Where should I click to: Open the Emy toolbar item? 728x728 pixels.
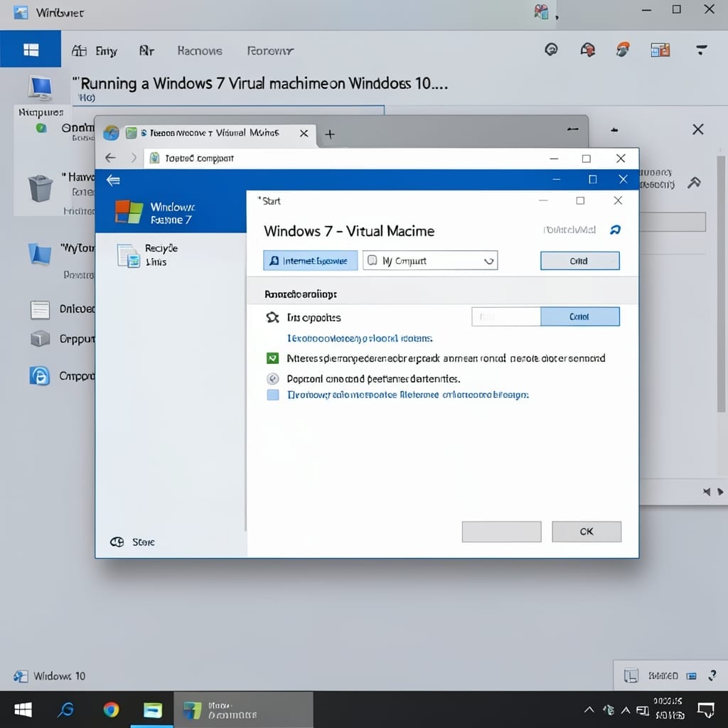pos(95,50)
